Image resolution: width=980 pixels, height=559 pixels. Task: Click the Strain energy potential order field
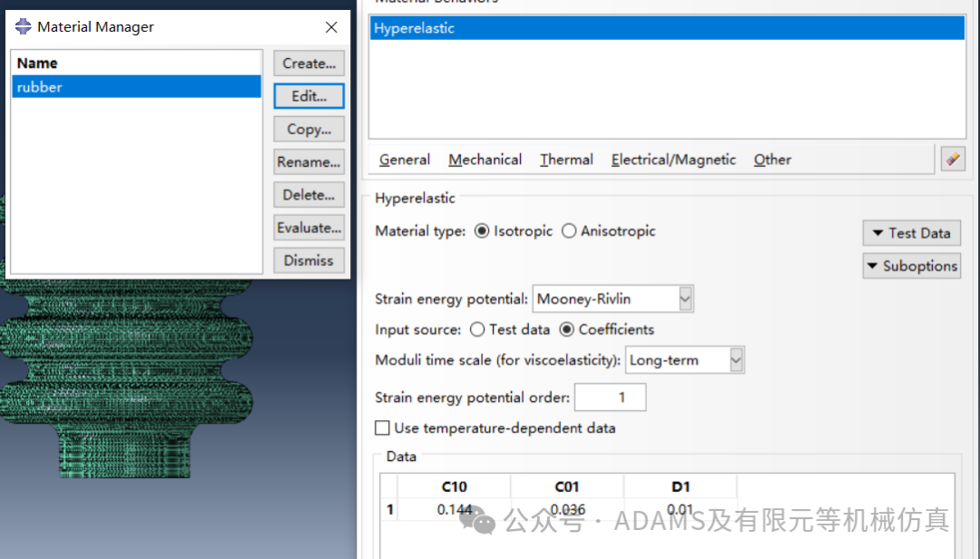610,397
